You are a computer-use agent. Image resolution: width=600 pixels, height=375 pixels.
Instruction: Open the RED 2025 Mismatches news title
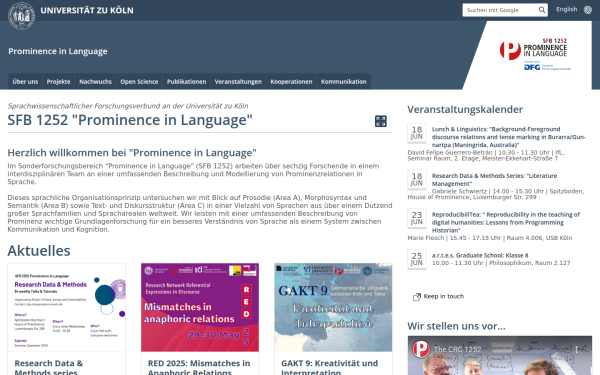click(199, 368)
